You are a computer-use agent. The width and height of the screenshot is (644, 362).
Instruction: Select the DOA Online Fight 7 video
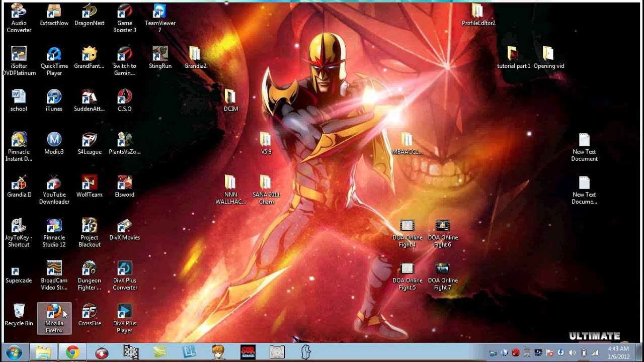(x=443, y=276)
